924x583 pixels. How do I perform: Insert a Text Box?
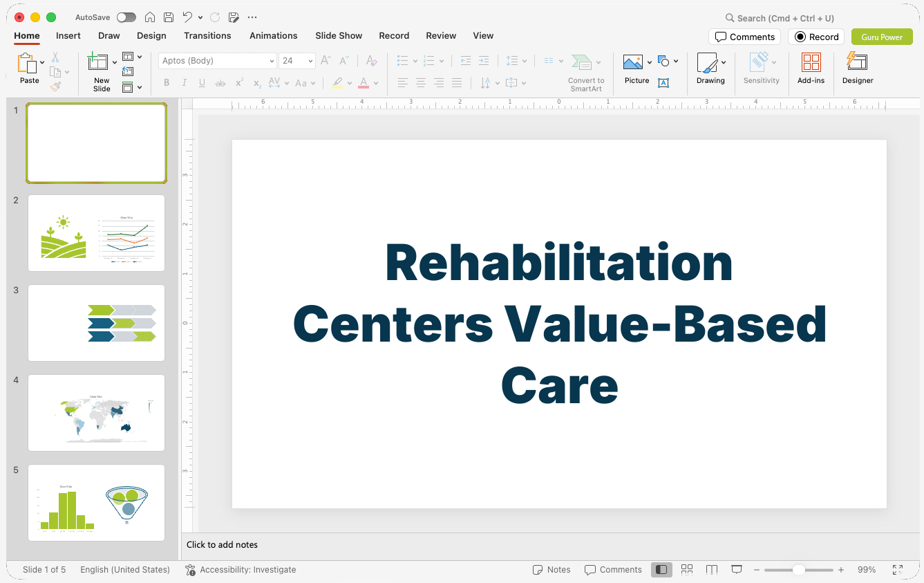663,83
